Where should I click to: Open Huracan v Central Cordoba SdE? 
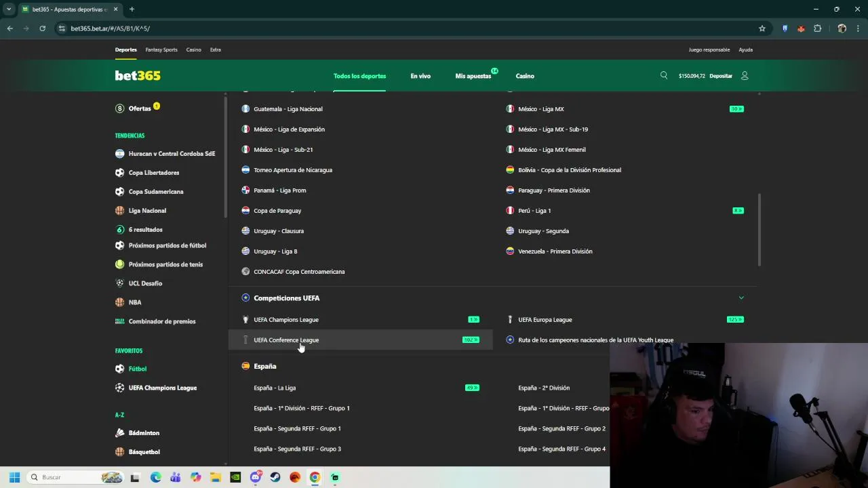[172, 154]
